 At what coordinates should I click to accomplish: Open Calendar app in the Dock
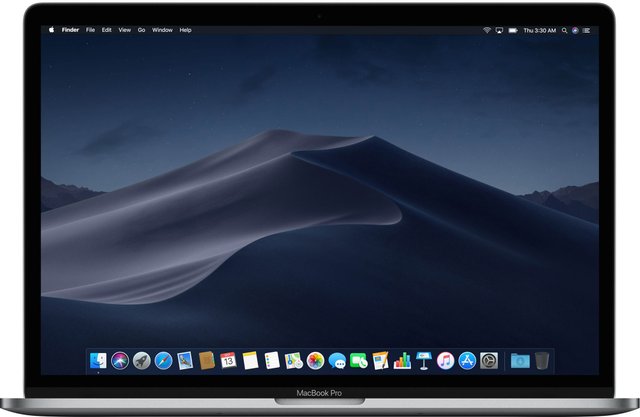228,360
